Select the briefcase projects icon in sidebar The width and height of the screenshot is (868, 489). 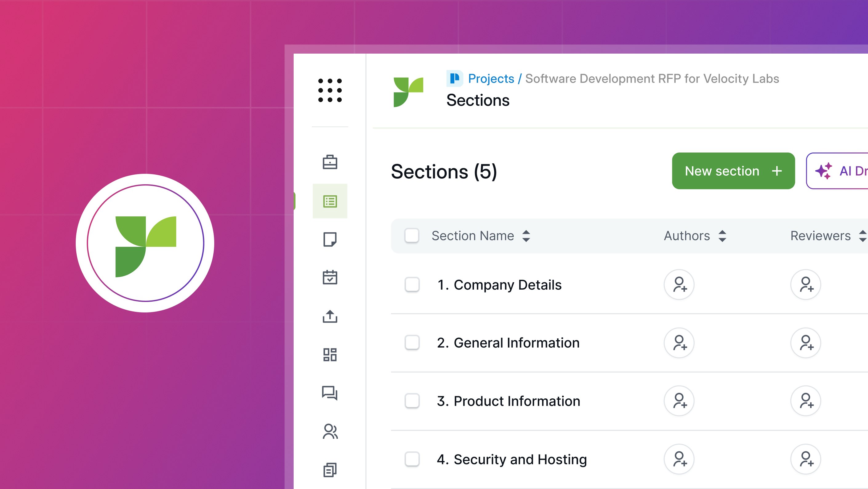point(330,162)
